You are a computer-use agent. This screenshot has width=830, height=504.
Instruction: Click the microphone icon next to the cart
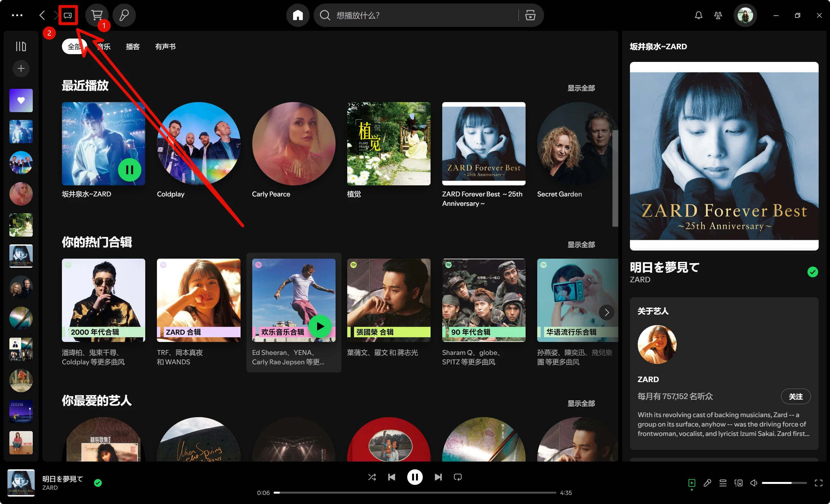click(x=124, y=15)
